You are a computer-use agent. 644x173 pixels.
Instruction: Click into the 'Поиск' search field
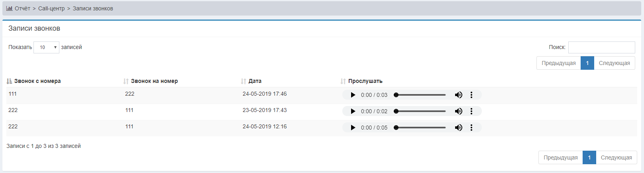[601, 47]
